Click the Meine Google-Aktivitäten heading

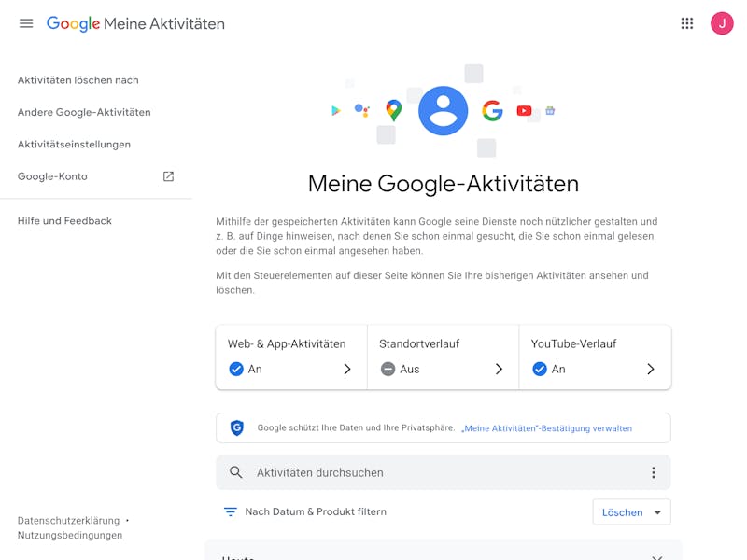coord(443,184)
